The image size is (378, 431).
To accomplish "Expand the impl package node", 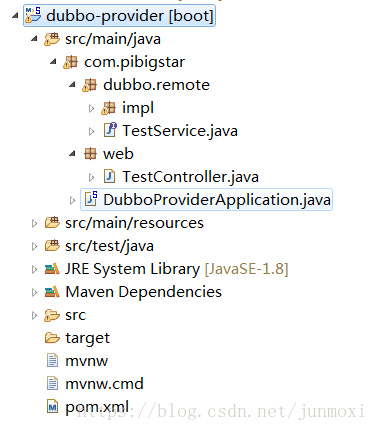I will pyautogui.click(x=91, y=108).
